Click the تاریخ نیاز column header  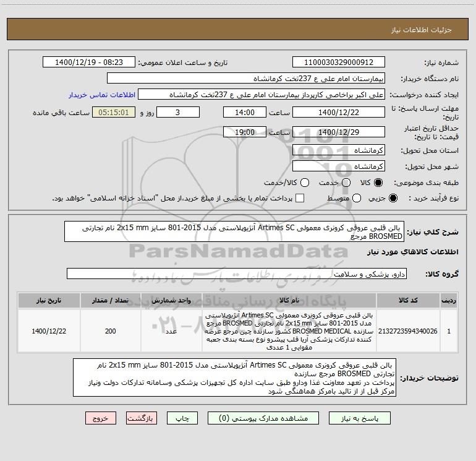[x=49, y=300]
